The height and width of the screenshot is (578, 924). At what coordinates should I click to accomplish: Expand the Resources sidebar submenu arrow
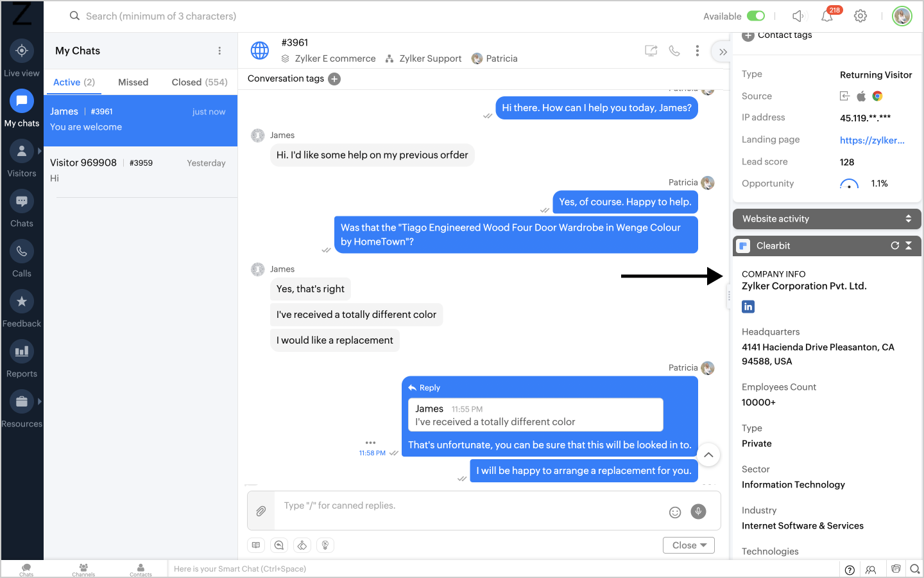tap(39, 401)
